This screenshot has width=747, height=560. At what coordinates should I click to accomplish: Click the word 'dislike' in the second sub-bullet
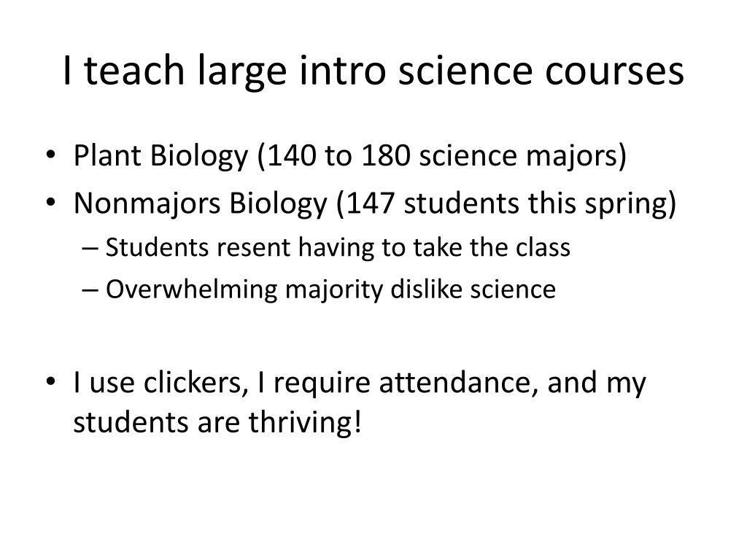[426, 289]
